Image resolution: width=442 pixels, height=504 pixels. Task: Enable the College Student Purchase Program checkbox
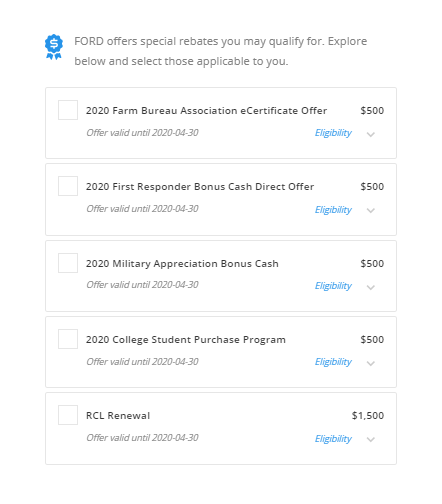[x=68, y=339]
